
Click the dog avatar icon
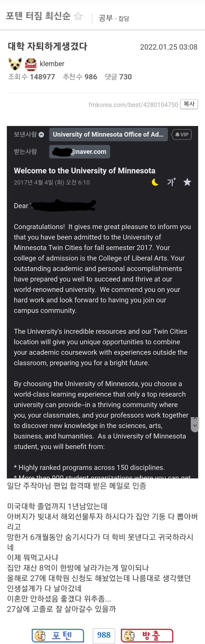(15, 64)
